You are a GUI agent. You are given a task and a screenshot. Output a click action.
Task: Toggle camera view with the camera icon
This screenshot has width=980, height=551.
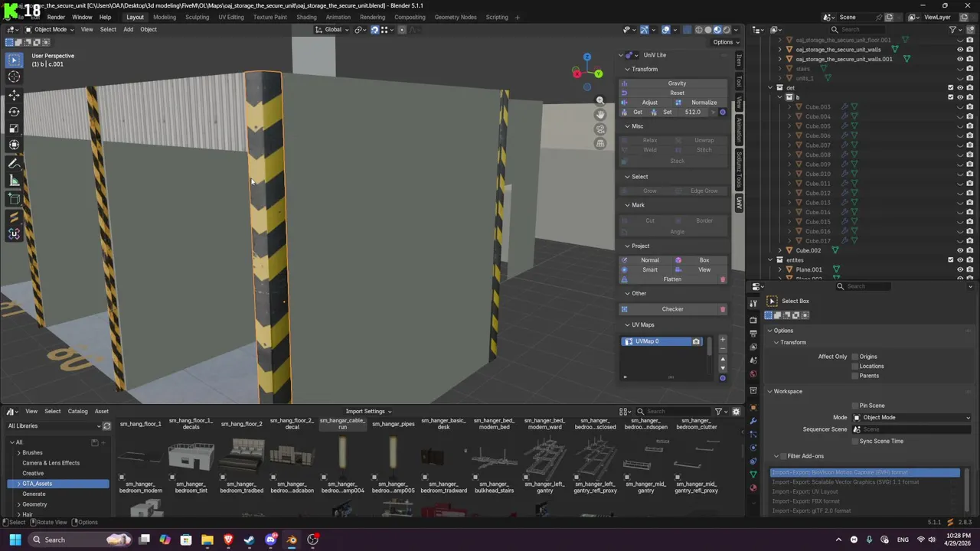tap(600, 129)
